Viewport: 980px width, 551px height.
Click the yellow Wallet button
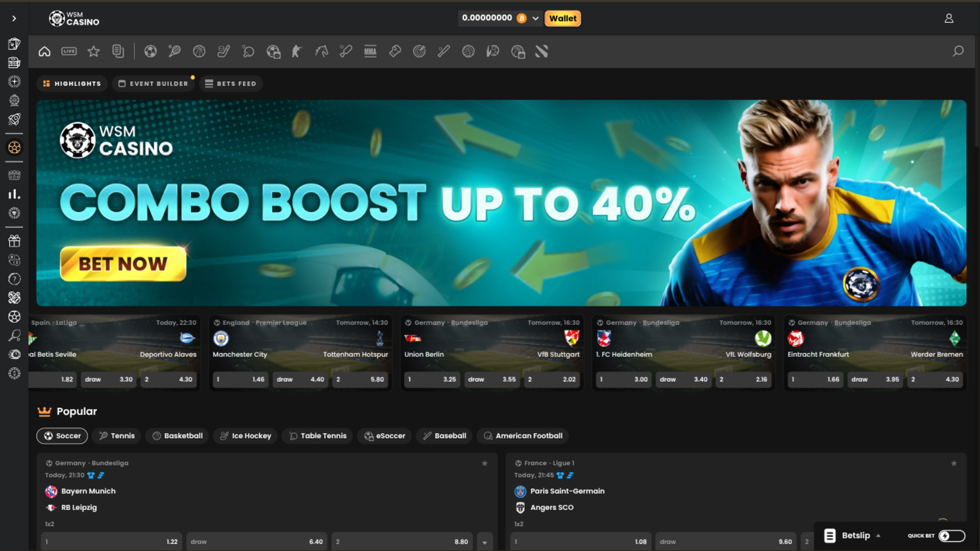click(562, 18)
